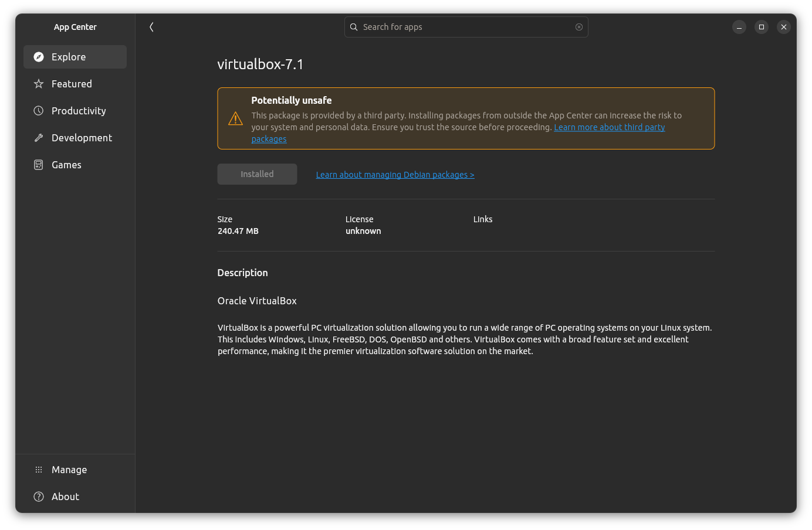Click the Featured star icon
The height and width of the screenshot is (530, 812).
(x=39, y=84)
